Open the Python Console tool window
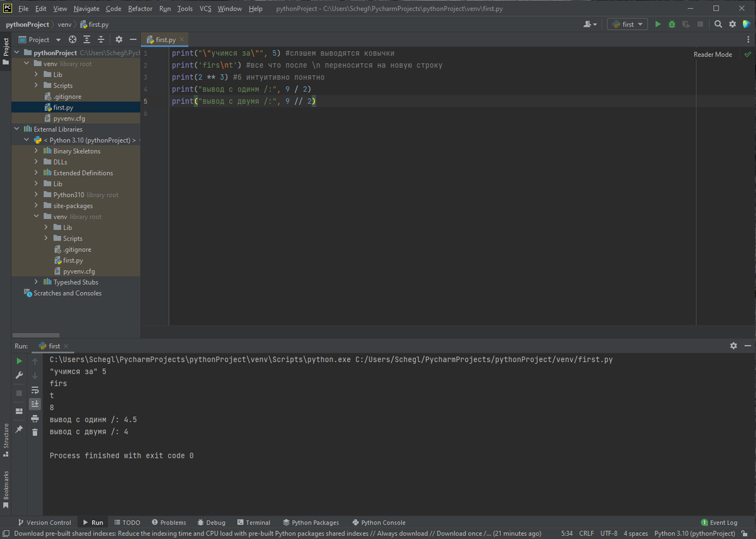Viewport: 756px width, 539px height. [379, 523]
